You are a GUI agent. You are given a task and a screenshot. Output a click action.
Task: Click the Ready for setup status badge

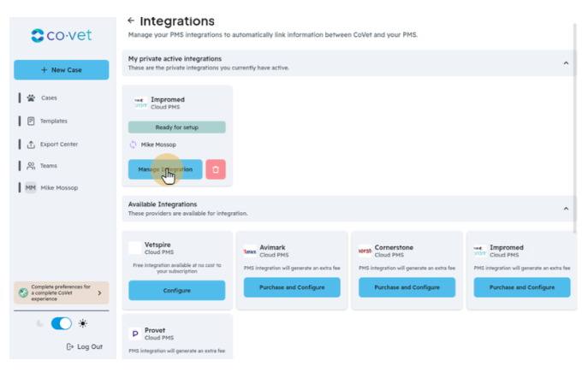pos(177,127)
